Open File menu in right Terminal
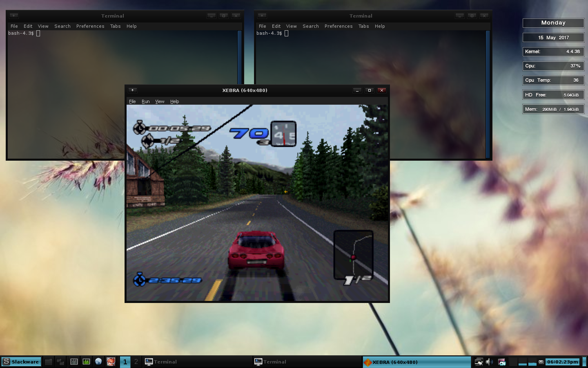 pos(263,26)
